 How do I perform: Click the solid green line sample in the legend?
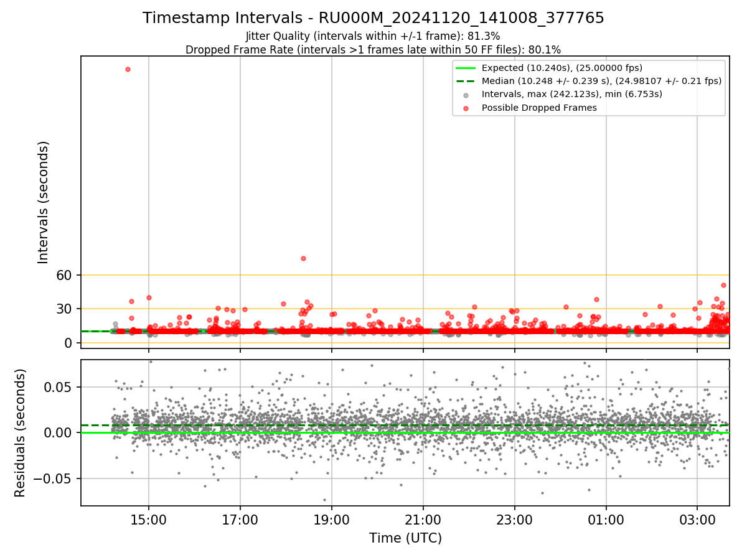pos(466,68)
